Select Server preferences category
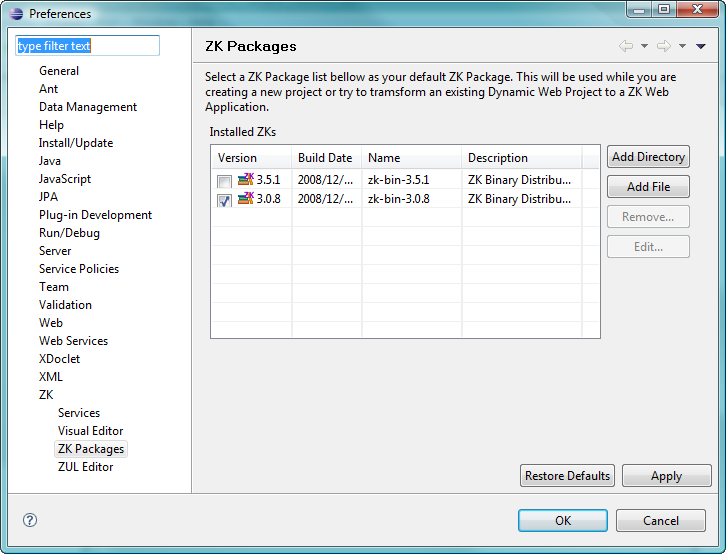 click(55, 251)
